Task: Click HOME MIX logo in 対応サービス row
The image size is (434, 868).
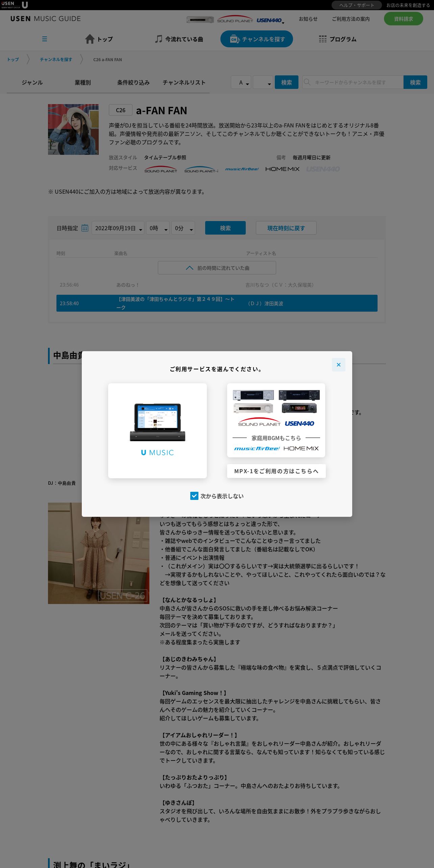Action: (282, 169)
